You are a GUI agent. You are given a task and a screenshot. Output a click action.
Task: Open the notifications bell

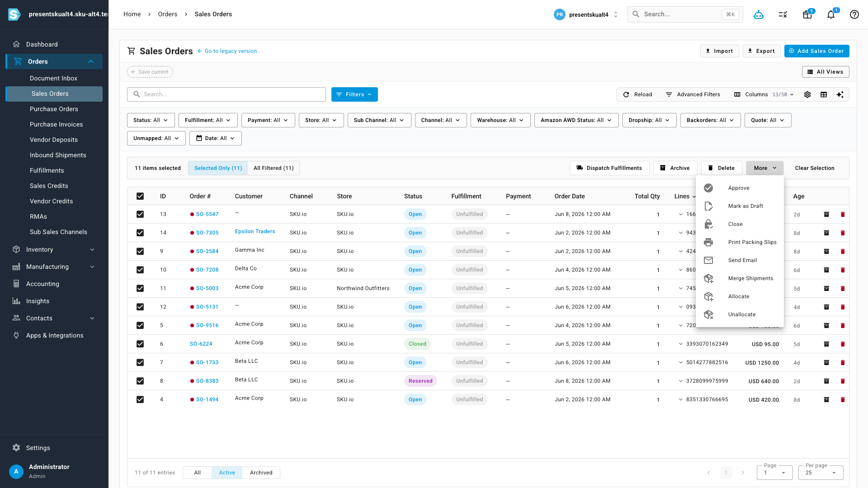[x=831, y=14]
